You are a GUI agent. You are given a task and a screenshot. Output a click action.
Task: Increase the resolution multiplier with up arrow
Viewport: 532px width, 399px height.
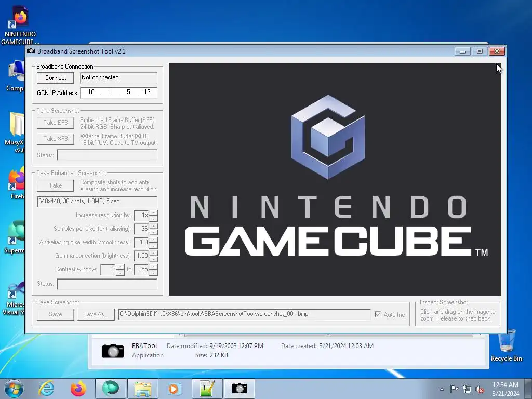[x=153, y=212]
